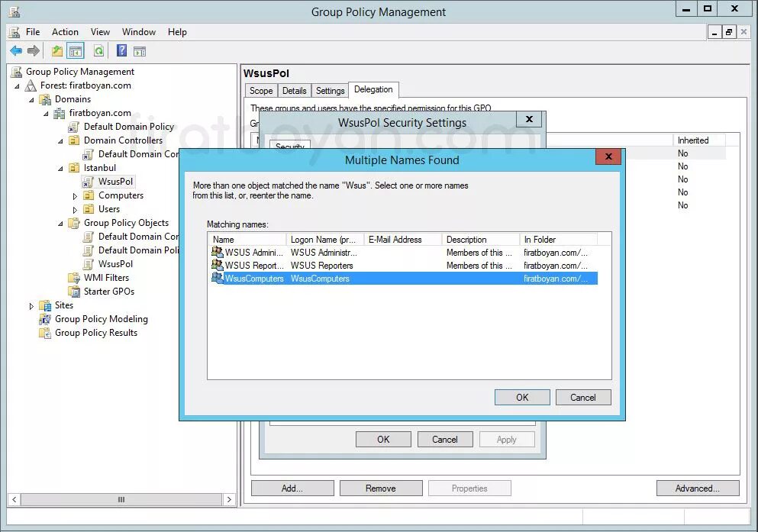Open the Help menu
758x532 pixels.
[177, 32]
